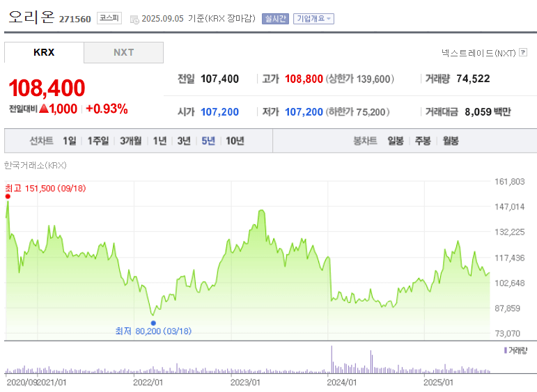537x392 pixels.
Task: Click the volume value 74,522
Action: pos(473,79)
